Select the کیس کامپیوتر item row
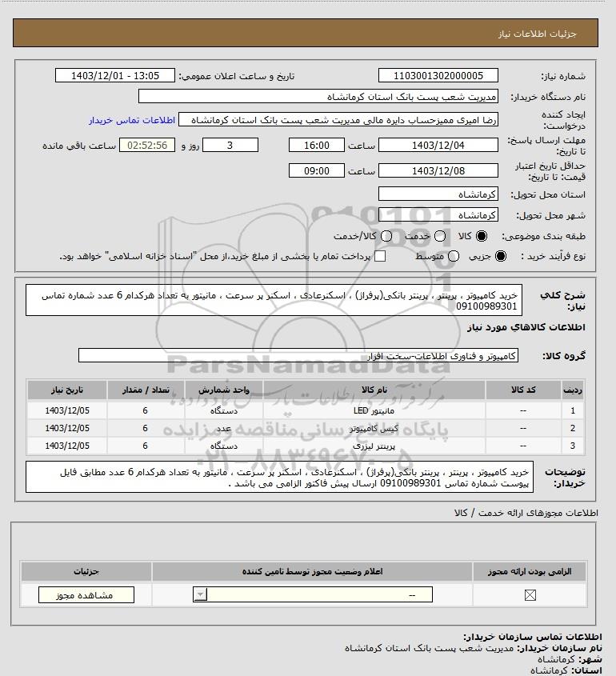The image size is (616, 676). point(306,428)
